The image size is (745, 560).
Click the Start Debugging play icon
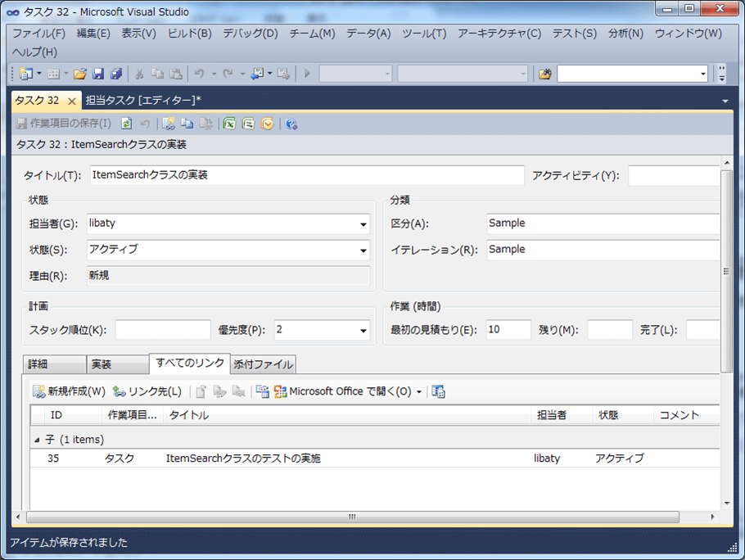(x=307, y=74)
